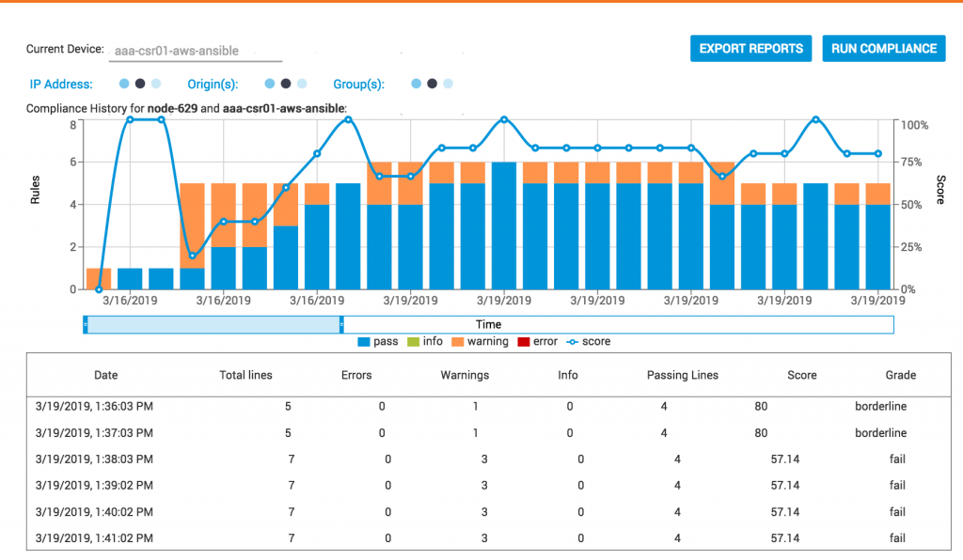This screenshot has width=963, height=560.
Task: Focus the Current Device input field
Action: 195,51
